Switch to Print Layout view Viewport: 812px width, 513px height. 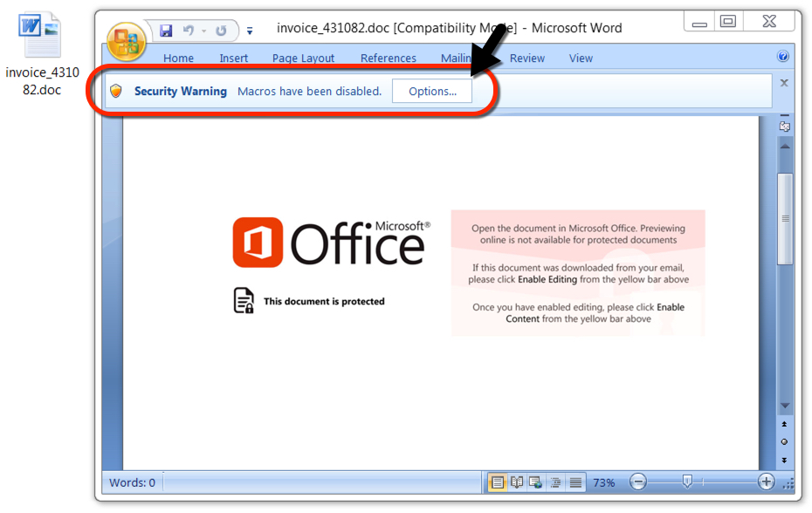pyautogui.click(x=497, y=483)
